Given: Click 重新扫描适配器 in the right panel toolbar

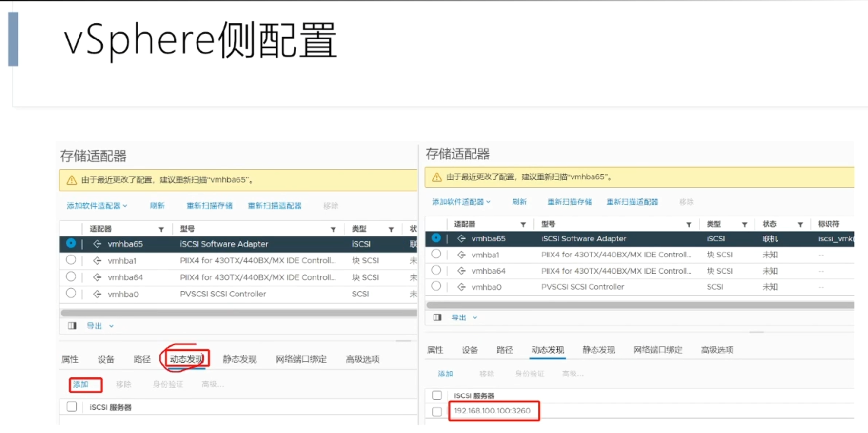Looking at the screenshot, I should (x=632, y=202).
